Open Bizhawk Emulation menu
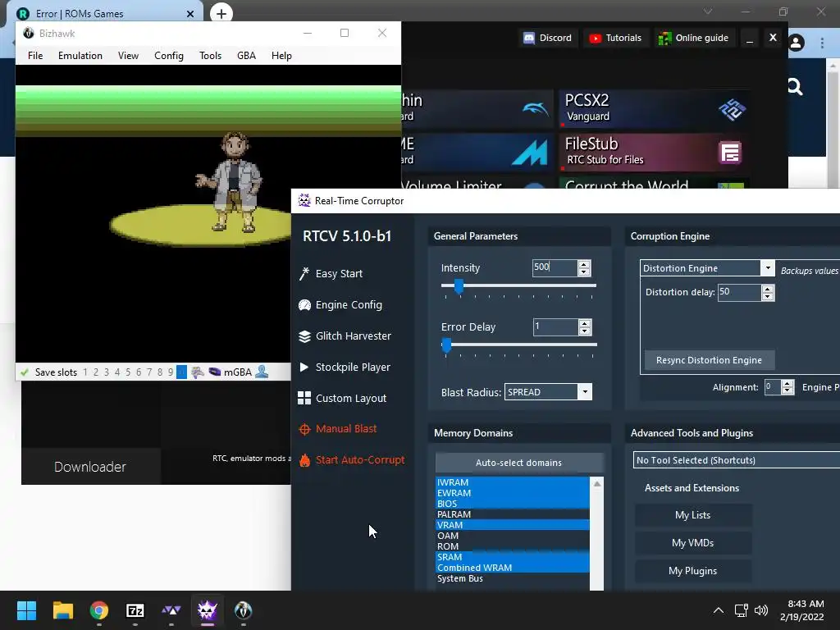Image resolution: width=840 pixels, height=630 pixels. 80,56
